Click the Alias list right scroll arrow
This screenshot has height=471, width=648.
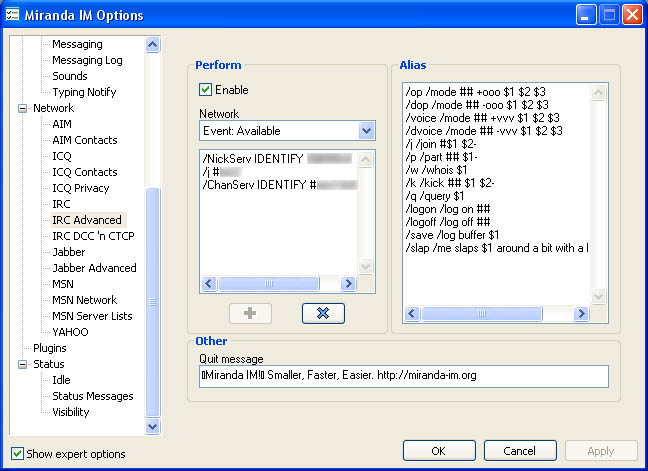click(x=581, y=314)
